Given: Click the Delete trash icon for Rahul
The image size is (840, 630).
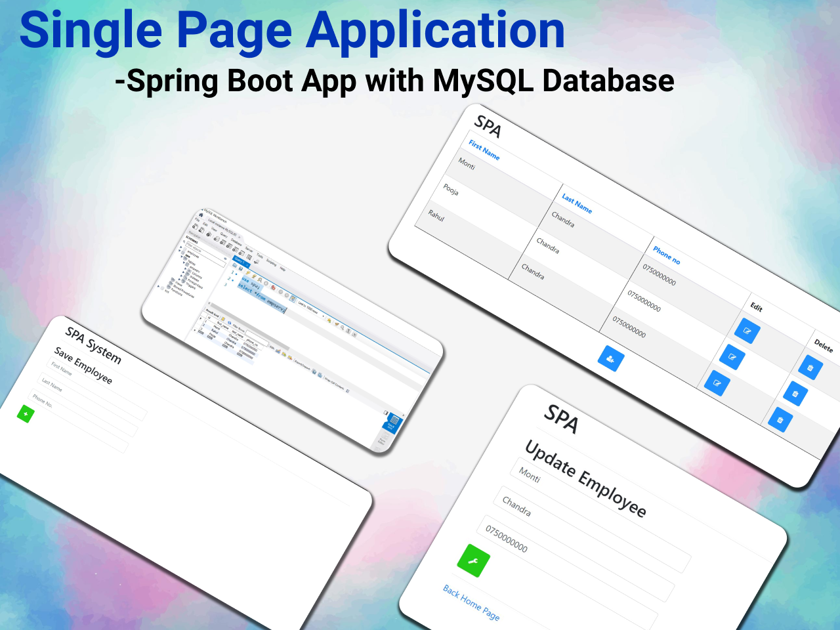Looking at the screenshot, I should (780, 420).
